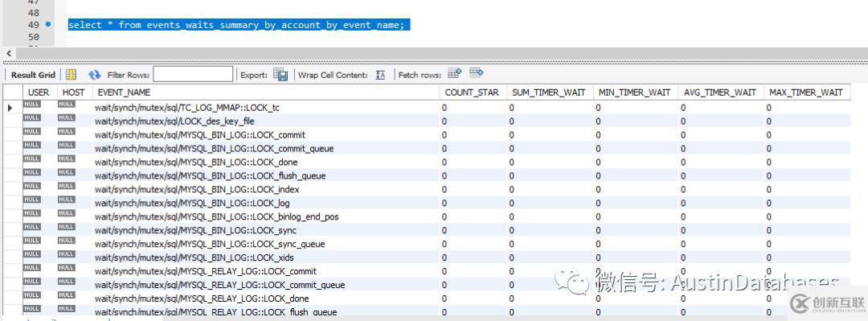Select cell wait/synch/mutex/sql/LOCK_des_key_file

174,121
